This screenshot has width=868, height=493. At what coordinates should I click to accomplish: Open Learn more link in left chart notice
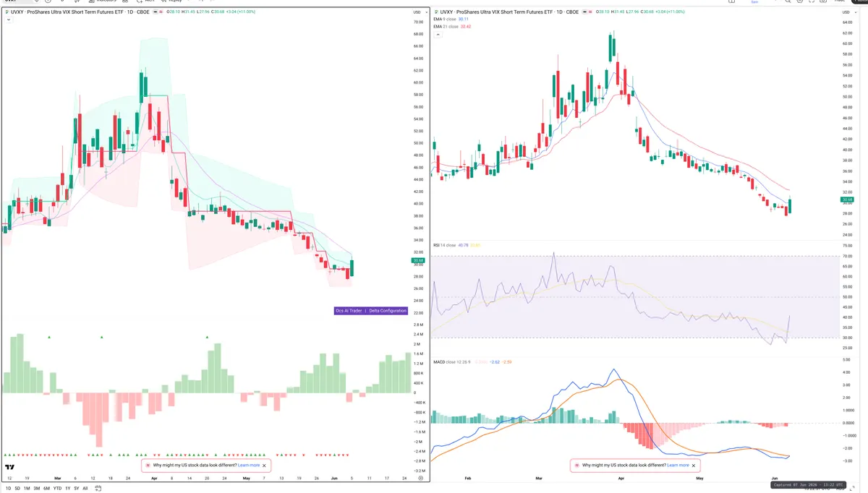pyautogui.click(x=249, y=466)
